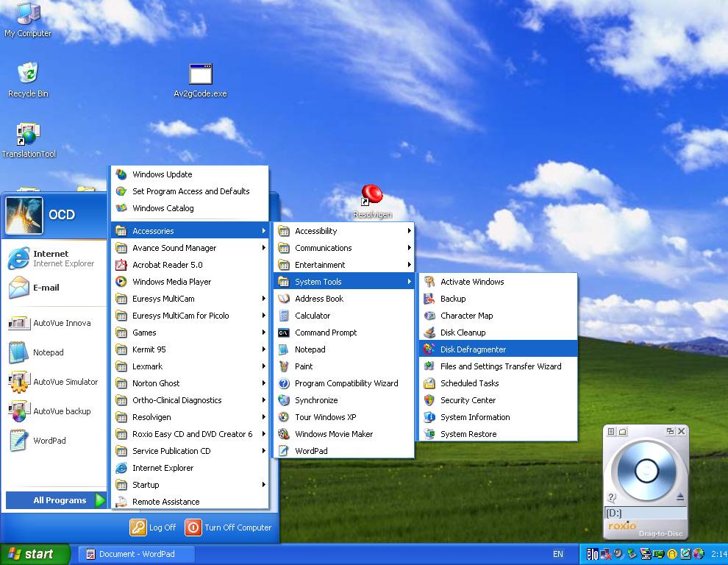728x565 pixels.
Task: Open Paint from Accessories
Action: point(344,366)
